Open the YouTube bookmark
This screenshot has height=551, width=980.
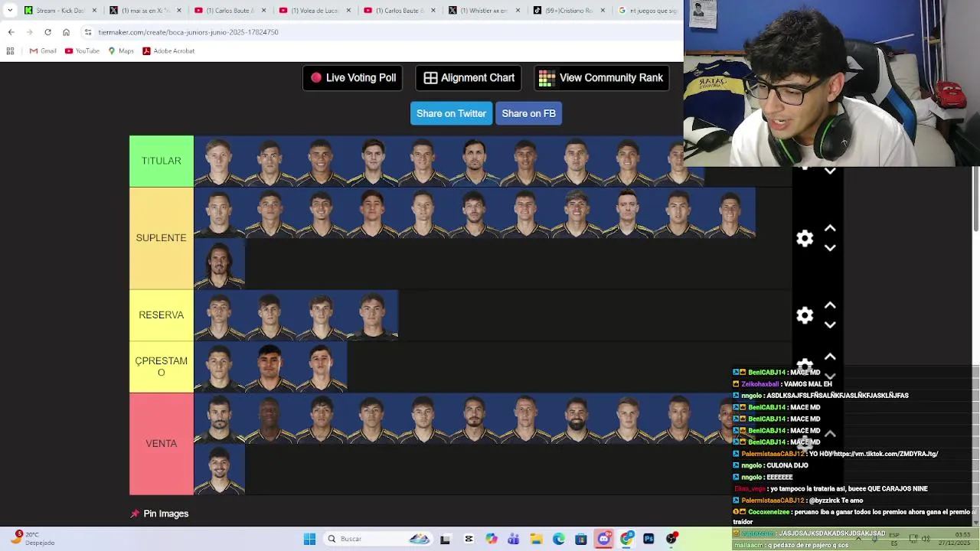click(x=82, y=51)
